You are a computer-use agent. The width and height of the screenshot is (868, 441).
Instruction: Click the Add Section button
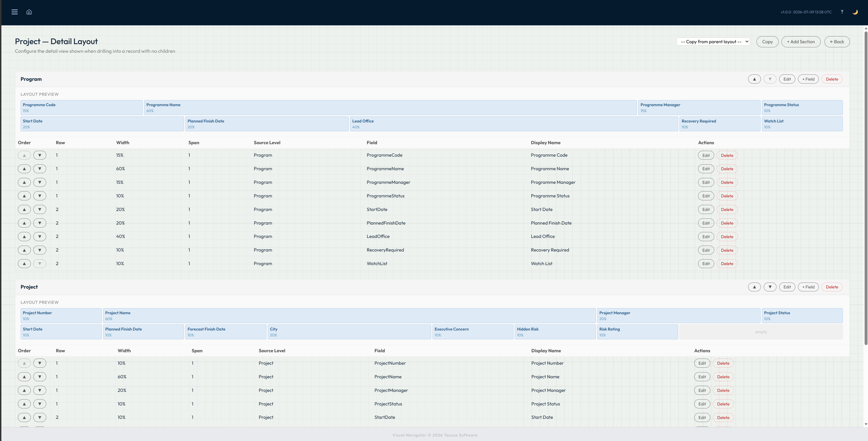click(801, 42)
